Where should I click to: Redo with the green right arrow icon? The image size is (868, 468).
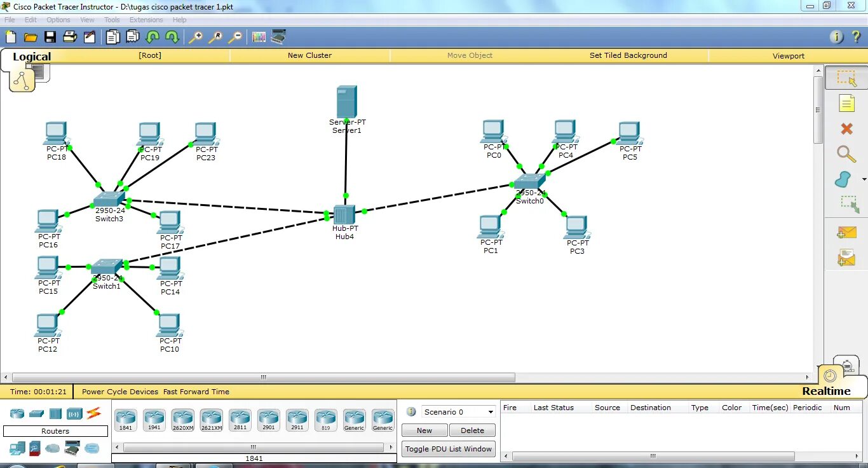[172, 37]
